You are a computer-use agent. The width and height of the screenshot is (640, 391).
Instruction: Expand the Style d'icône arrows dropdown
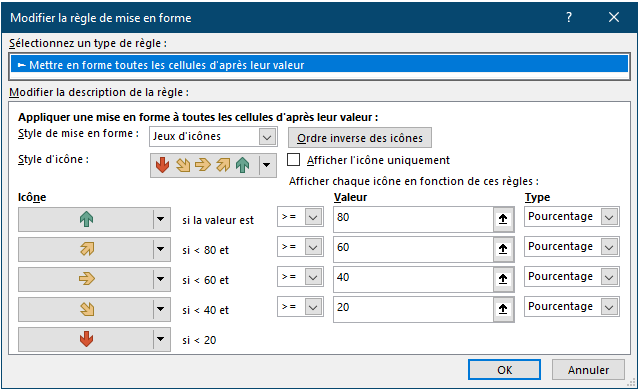267,165
